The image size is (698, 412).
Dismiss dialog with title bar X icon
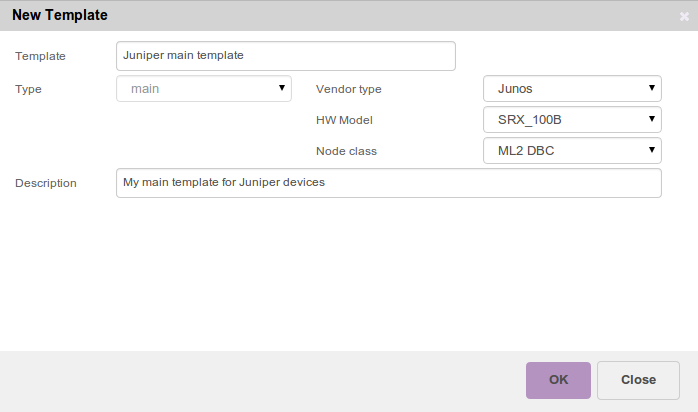tap(684, 16)
